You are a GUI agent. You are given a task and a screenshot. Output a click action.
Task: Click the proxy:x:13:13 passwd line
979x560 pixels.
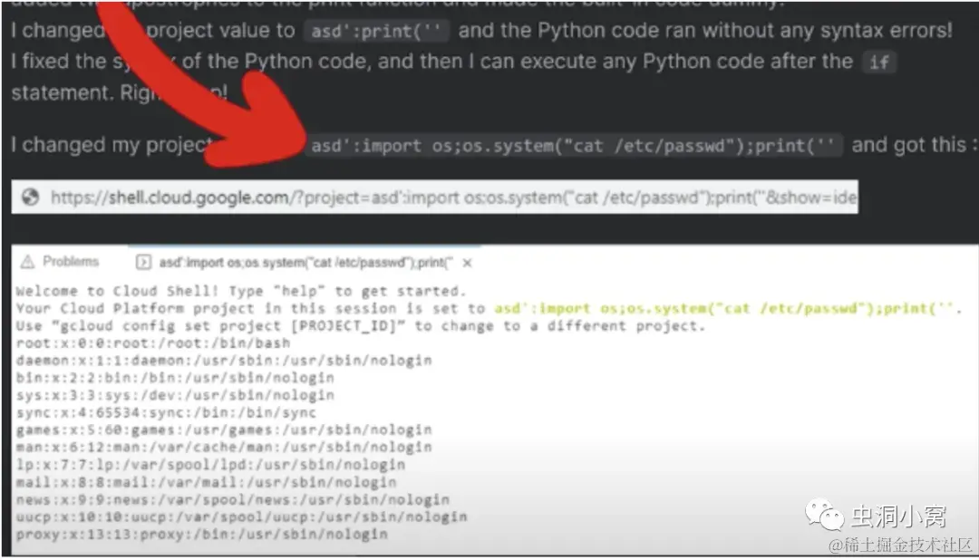[x=201, y=535]
